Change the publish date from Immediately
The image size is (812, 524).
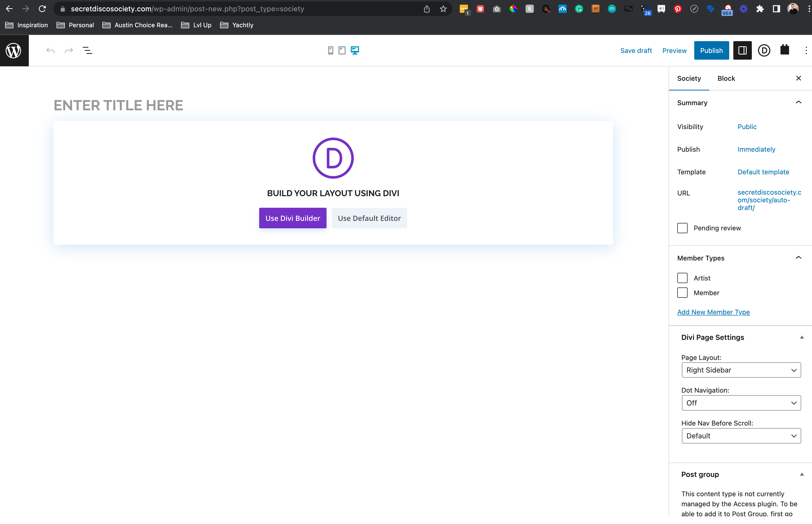[756, 149]
